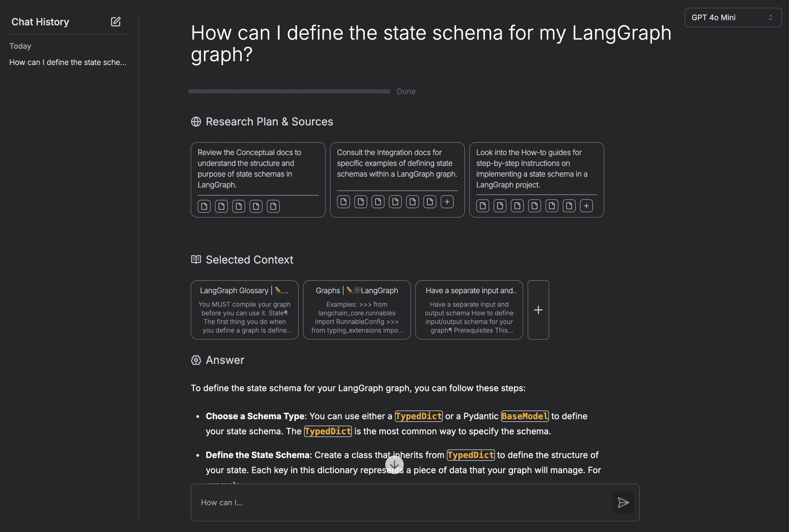Click the scroll-to-bottom arrow over the answer
The image size is (789, 532).
pos(394,465)
